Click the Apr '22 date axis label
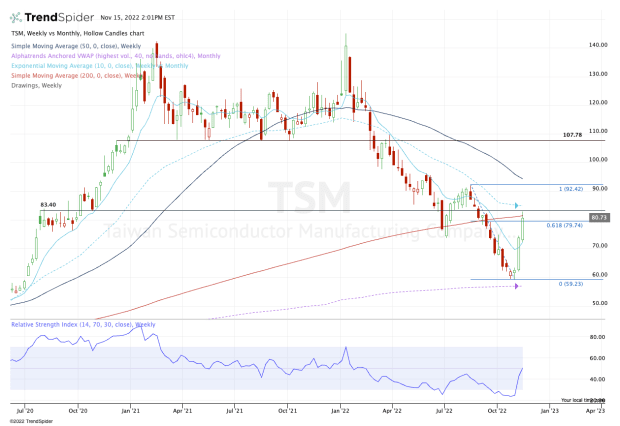 pyautogui.click(x=392, y=411)
